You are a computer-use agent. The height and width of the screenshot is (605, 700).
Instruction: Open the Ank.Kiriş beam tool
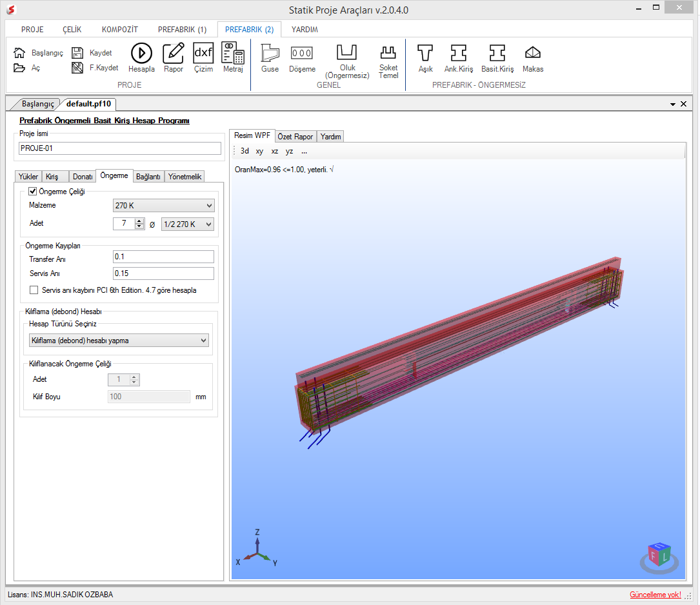tap(459, 58)
